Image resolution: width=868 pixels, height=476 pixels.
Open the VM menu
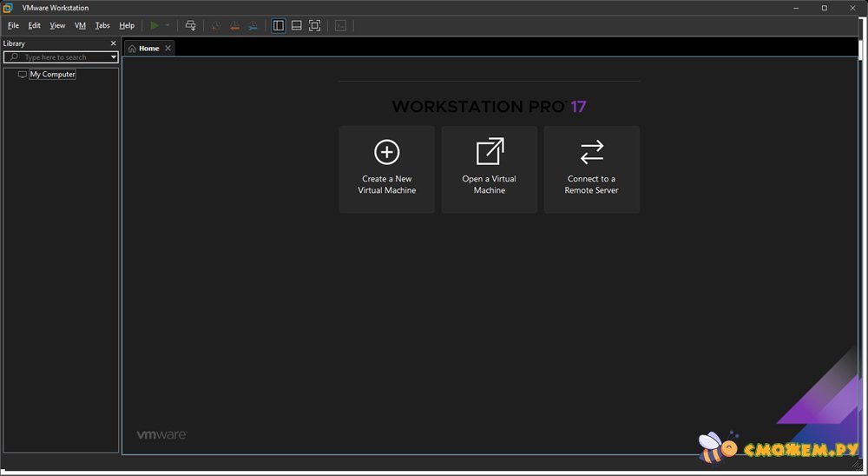(x=80, y=26)
